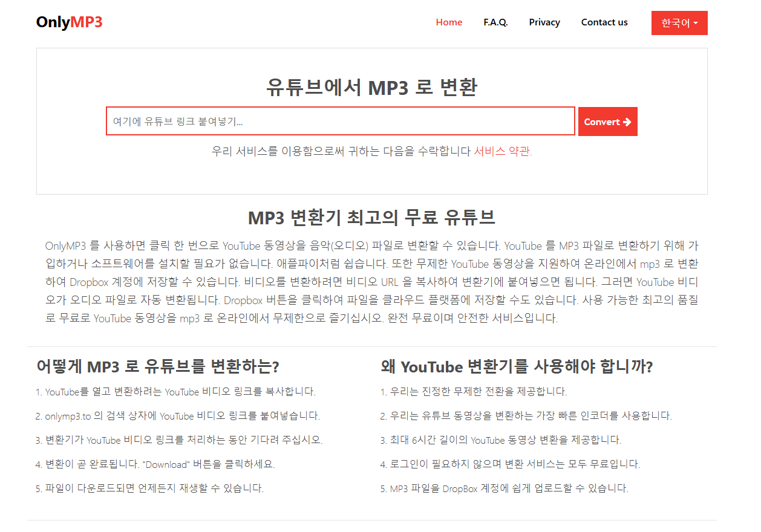
Task: Click the MP3 part of the logo
Action: pyautogui.click(x=85, y=22)
